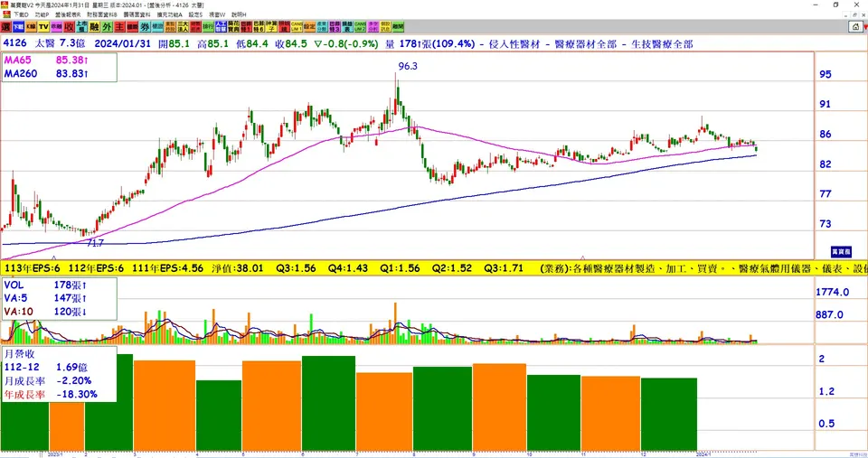Click the green 外 foreign investors icon
The width and height of the screenshot is (868, 458).
click(x=107, y=26)
